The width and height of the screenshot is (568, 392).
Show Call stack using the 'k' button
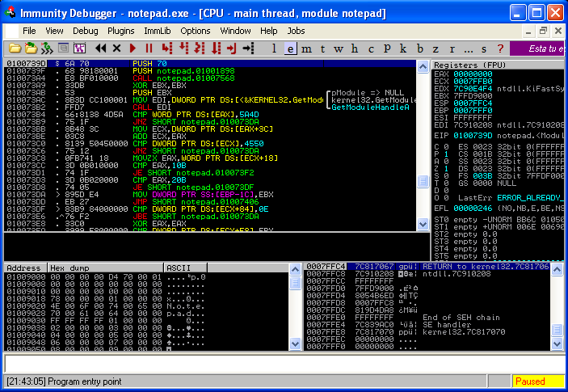point(405,48)
